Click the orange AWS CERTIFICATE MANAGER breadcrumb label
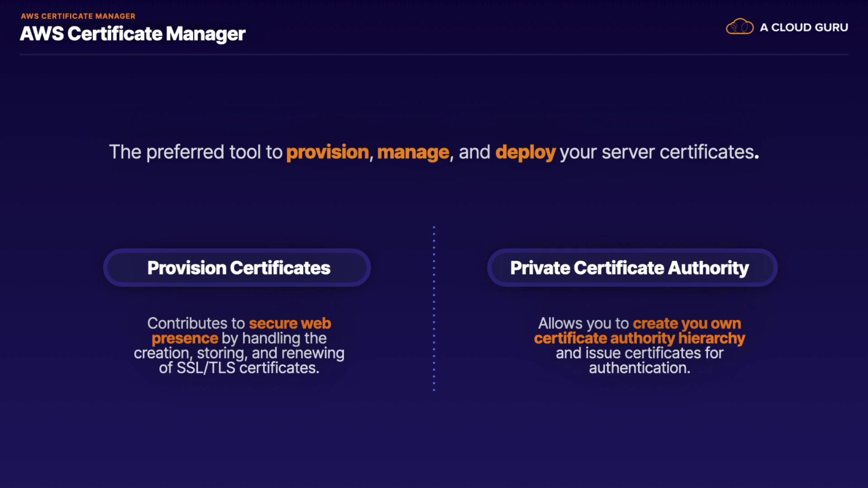This screenshot has width=868, height=488. click(78, 16)
